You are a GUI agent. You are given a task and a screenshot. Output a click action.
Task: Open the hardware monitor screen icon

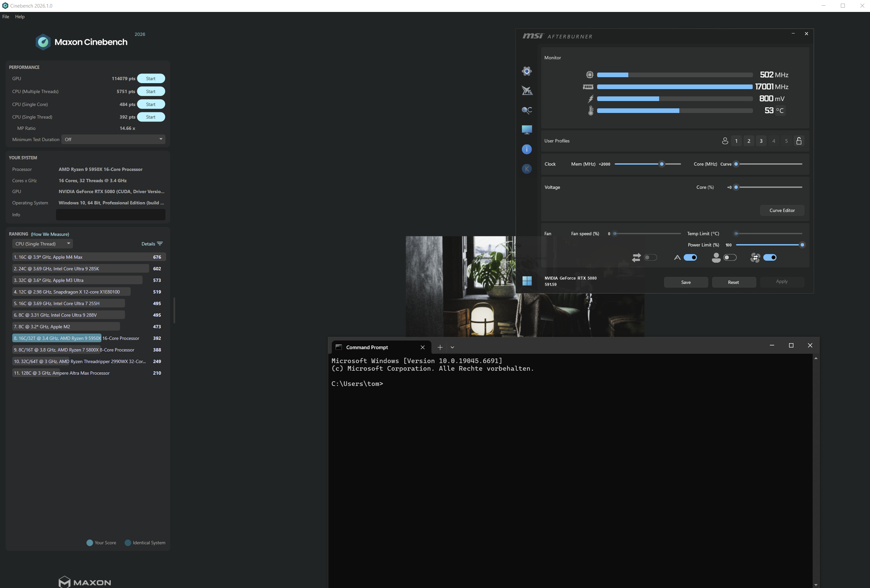(527, 130)
